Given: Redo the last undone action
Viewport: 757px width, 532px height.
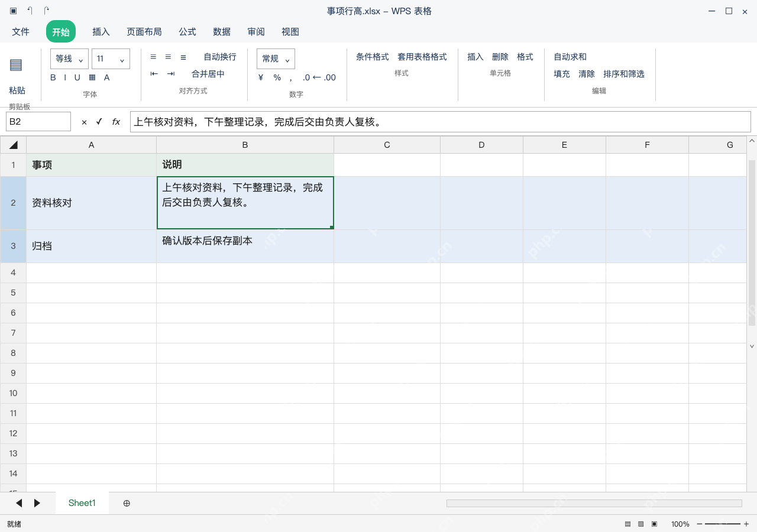Looking at the screenshot, I should click(x=47, y=11).
